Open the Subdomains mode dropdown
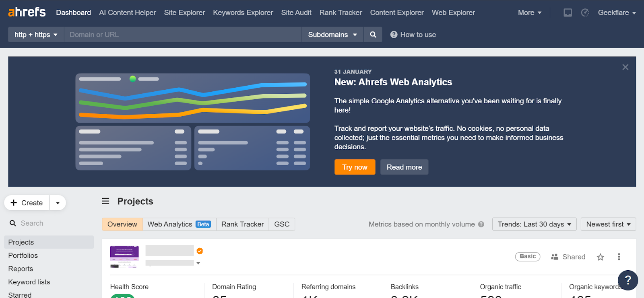Image resolution: width=644 pixels, height=298 pixels. coord(332,35)
